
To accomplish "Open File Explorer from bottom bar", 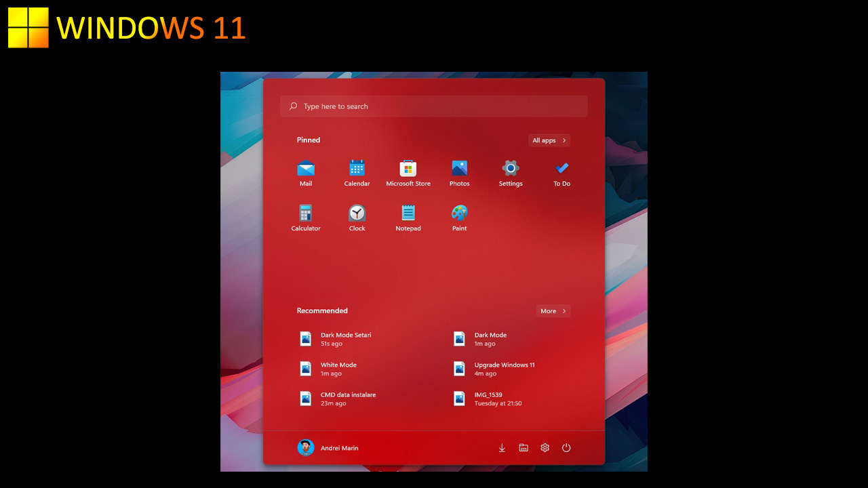I will (x=524, y=448).
